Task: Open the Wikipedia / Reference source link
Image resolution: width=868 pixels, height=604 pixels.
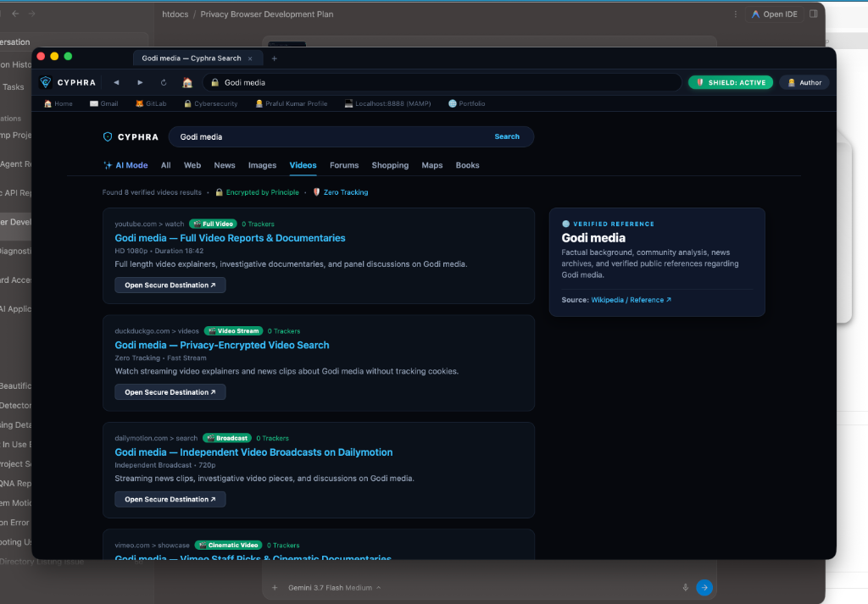Action: tap(631, 300)
